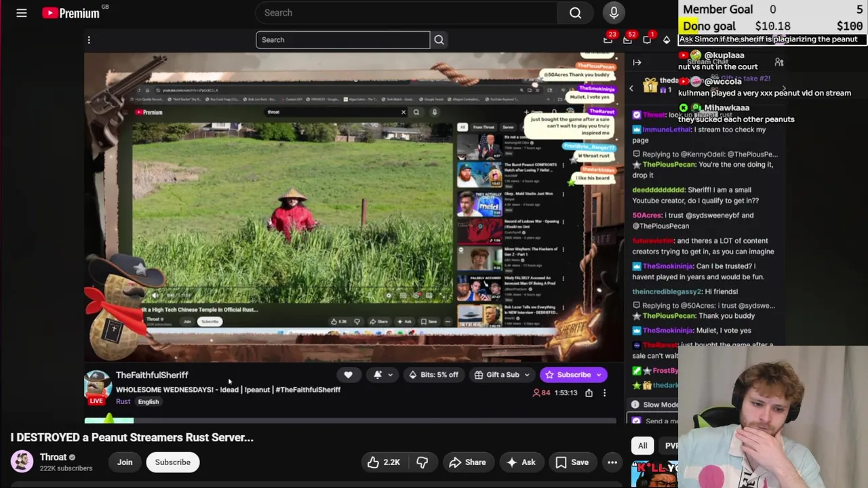Open the recommended video thumbnail below All
Screen dimensions: 868x488
pyautogui.click(x=654, y=474)
